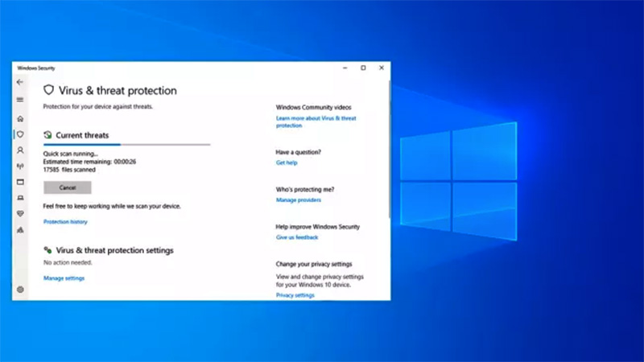
Task: Open Device performance & health heart icon
Action: [x=20, y=213]
